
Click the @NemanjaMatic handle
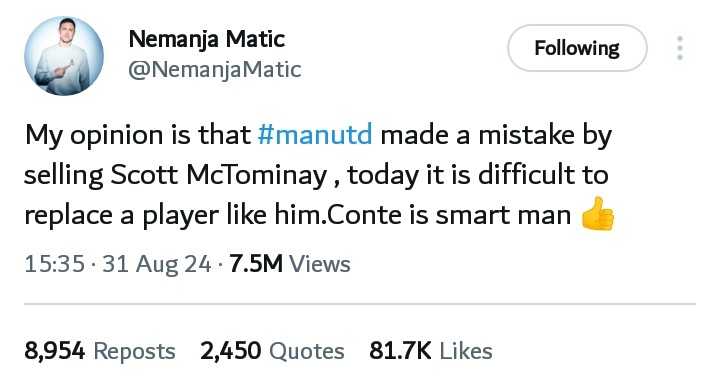pyautogui.click(x=215, y=70)
